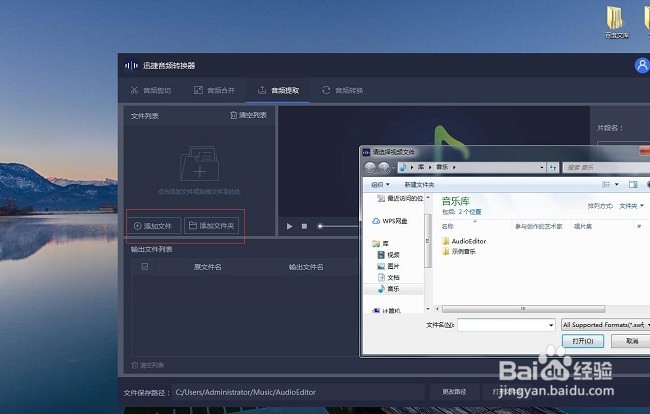Refresh the file dialog location
This screenshot has width=650, height=414.
pyautogui.click(x=553, y=167)
